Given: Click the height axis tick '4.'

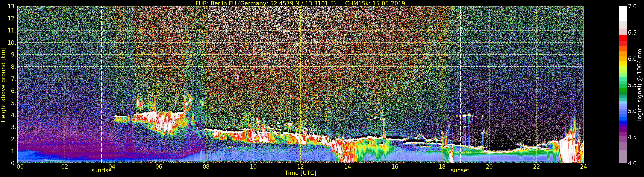Looking at the screenshot, I should 14,115.
